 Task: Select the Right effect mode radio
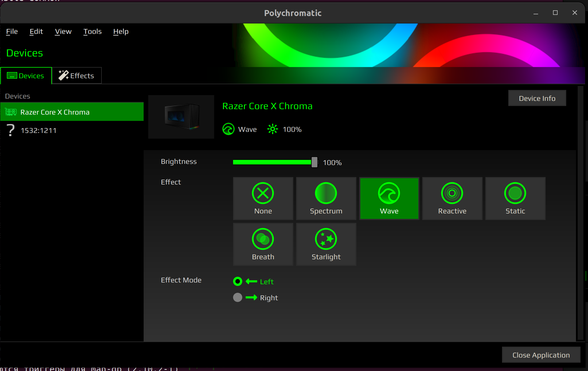(238, 297)
